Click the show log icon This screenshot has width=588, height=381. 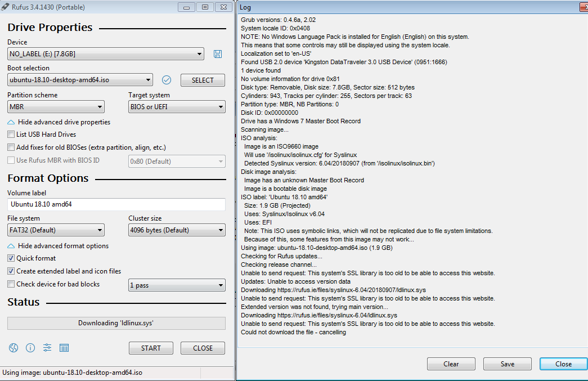(64, 348)
